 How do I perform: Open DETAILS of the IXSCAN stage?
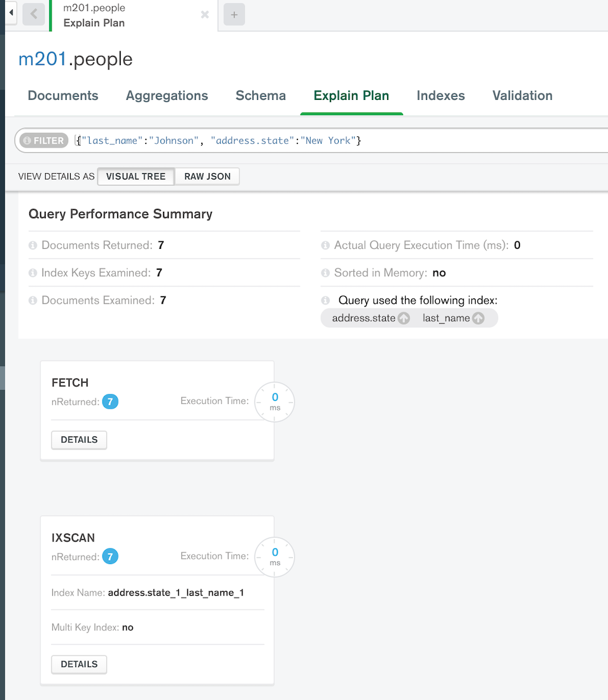pyautogui.click(x=79, y=664)
